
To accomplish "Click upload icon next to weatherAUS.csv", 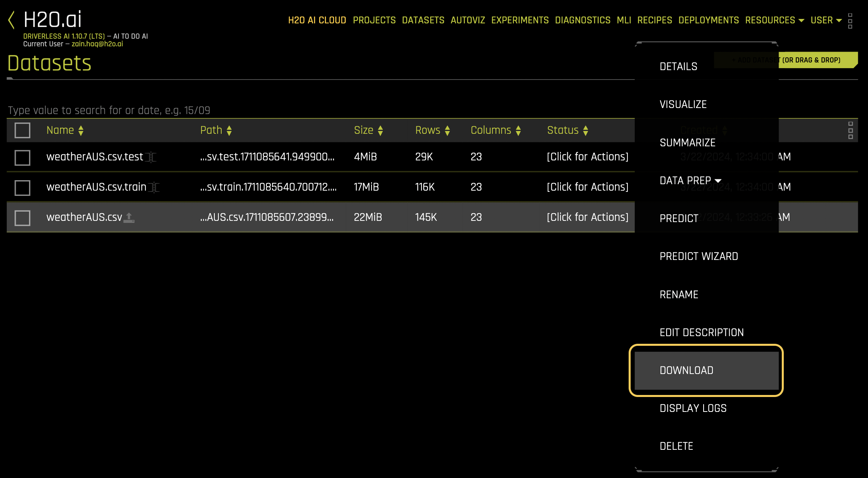I will pos(129,217).
